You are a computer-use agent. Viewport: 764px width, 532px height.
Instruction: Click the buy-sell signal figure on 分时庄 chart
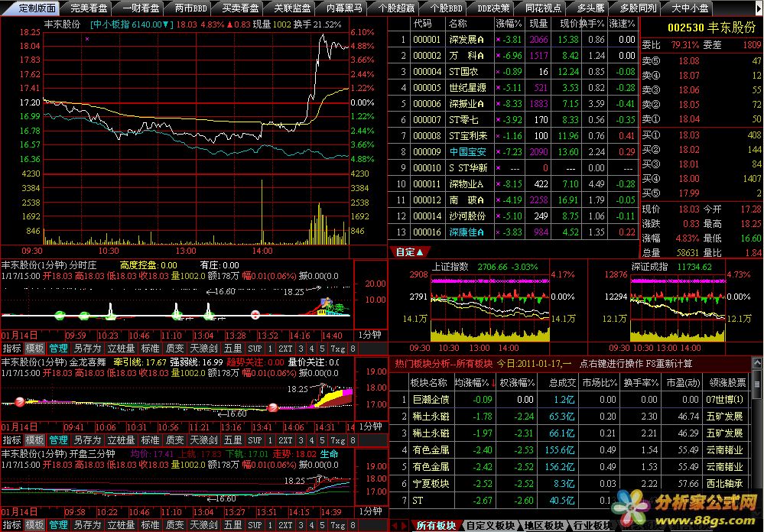click(x=325, y=304)
